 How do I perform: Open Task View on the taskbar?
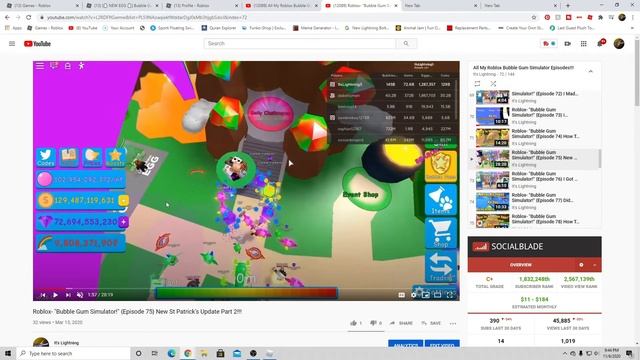155,353
